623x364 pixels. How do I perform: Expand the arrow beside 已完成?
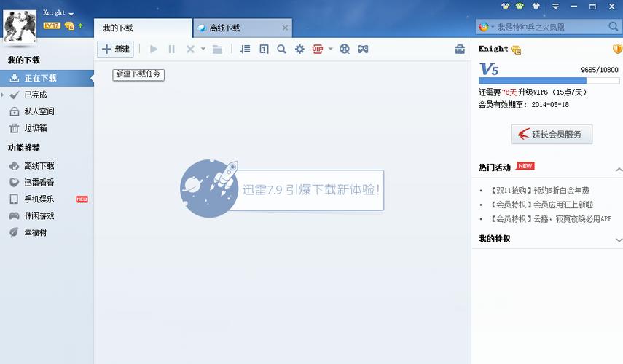tap(2, 95)
